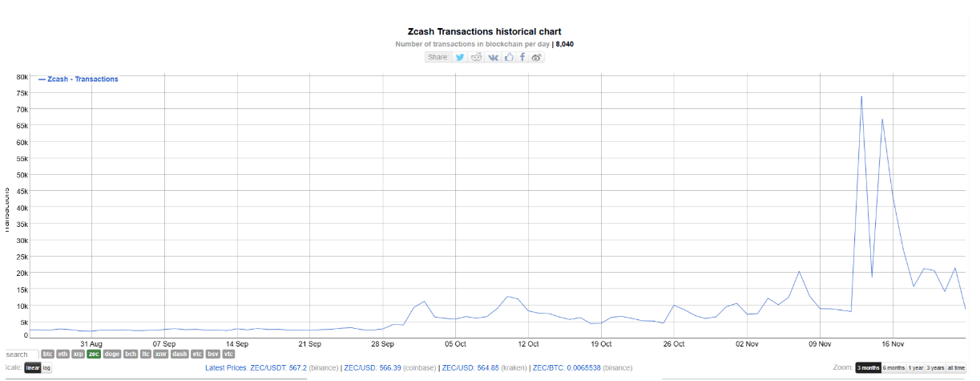Toggle the Zcash - Transactions legend series
Screen dimensions: 980x381
point(79,79)
